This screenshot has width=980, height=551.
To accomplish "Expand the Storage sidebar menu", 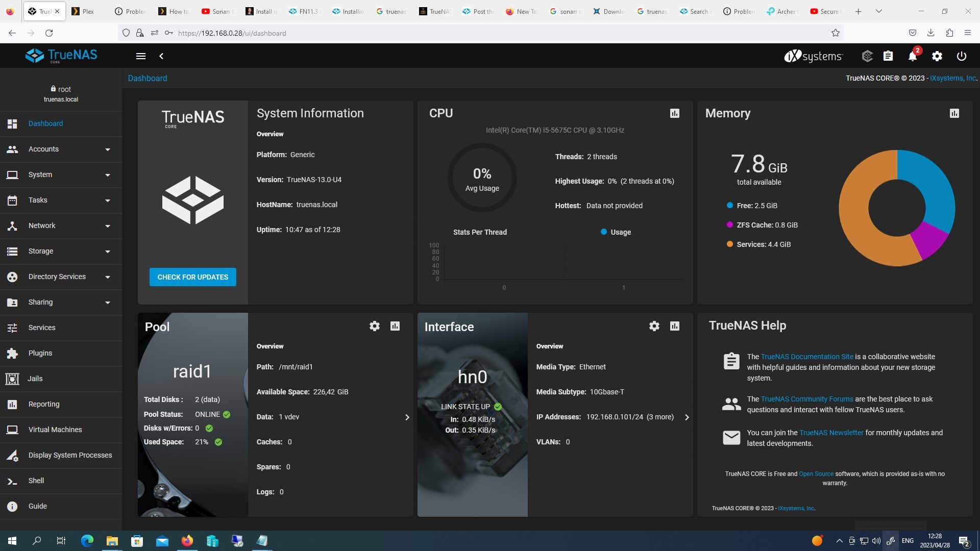I will coord(61,251).
